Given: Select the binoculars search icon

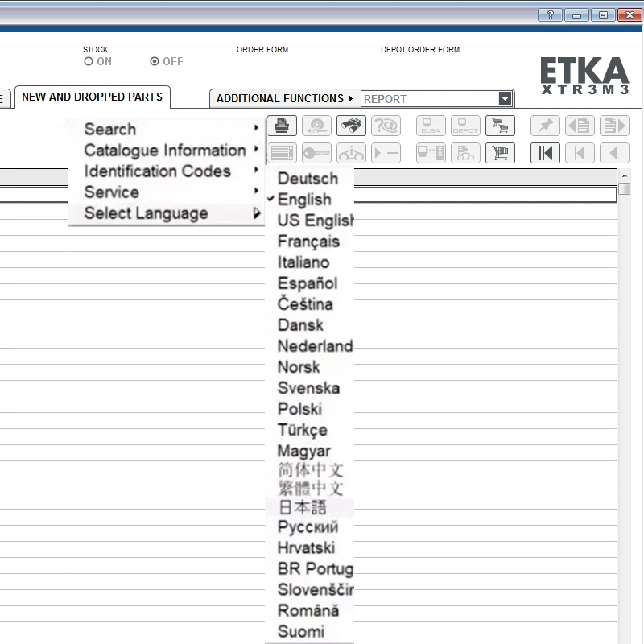Looking at the screenshot, I should click(x=353, y=126).
